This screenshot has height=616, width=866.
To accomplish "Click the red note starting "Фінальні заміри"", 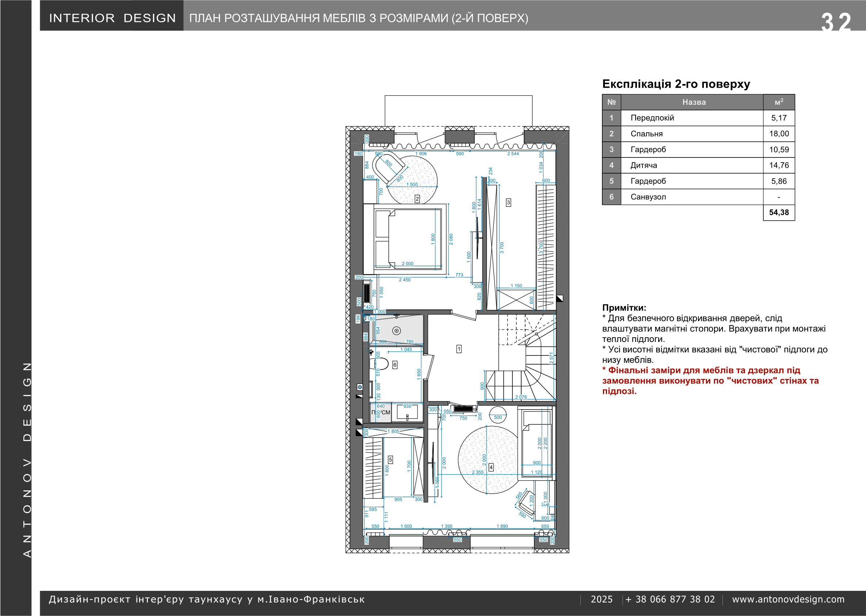I will click(x=710, y=380).
